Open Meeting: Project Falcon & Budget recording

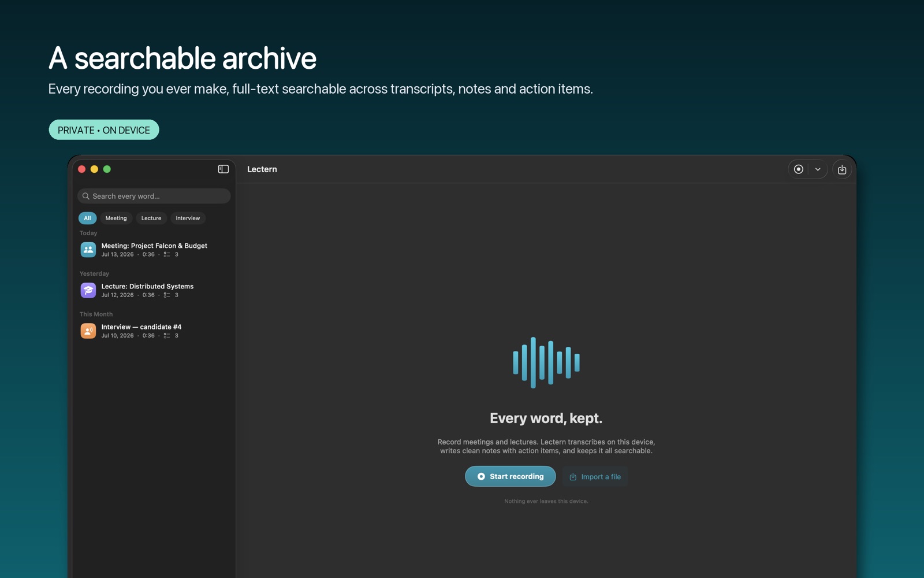(x=154, y=250)
